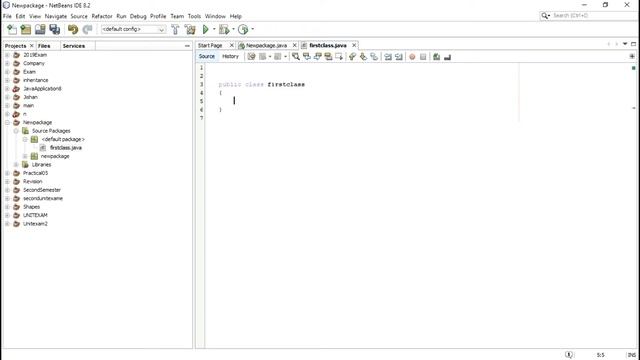Click the Profile Project toolbar icon
This screenshot has height=360, width=640.
point(243,29)
